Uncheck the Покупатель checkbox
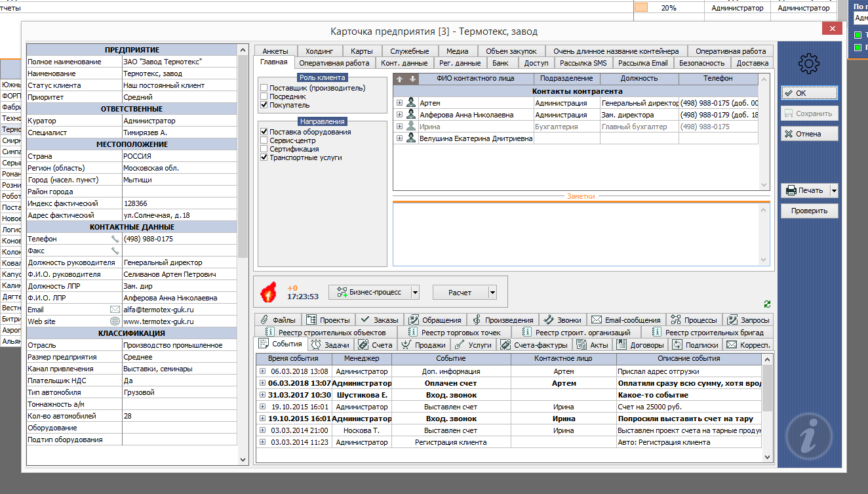868x494 pixels. pos(264,105)
